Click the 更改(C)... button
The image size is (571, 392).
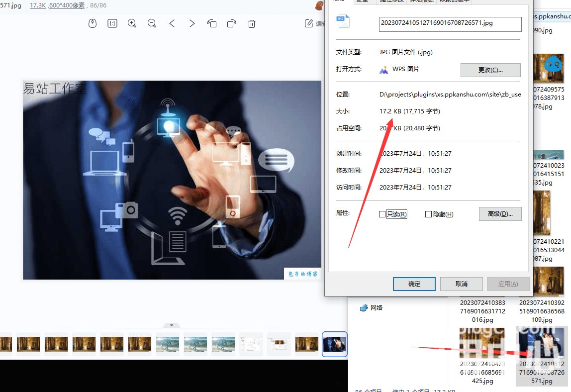(x=490, y=70)
